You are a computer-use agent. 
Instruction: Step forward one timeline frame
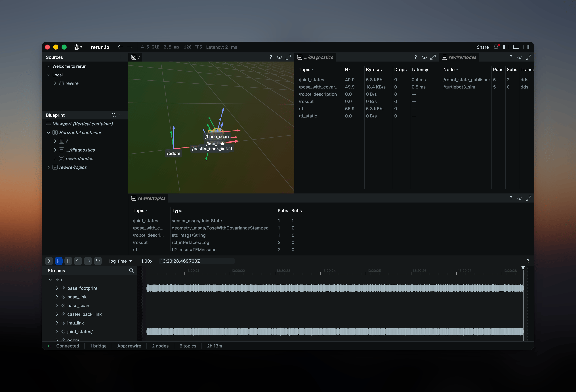point(88,261)
